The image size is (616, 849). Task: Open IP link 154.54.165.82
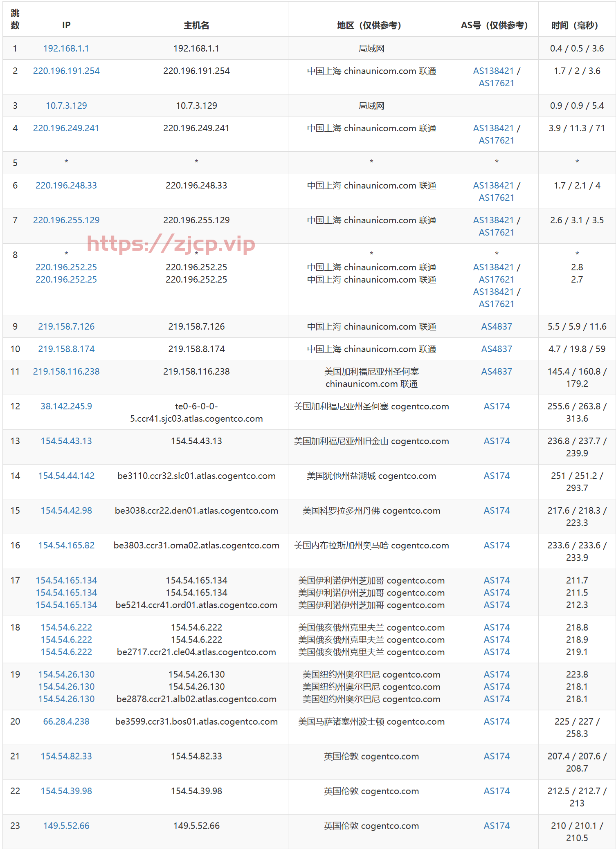66,545
